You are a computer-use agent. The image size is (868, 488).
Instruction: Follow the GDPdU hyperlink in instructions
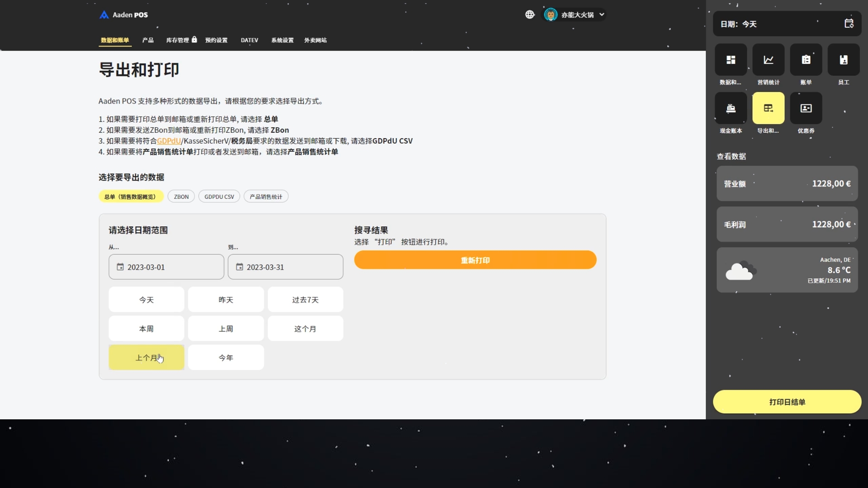[169, 141]
